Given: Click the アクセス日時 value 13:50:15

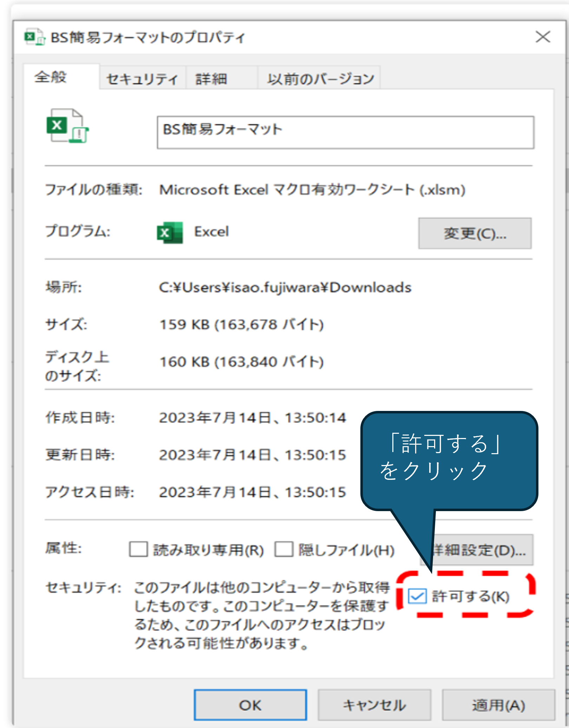Looking at the screenshot, I should pos(253,492).
